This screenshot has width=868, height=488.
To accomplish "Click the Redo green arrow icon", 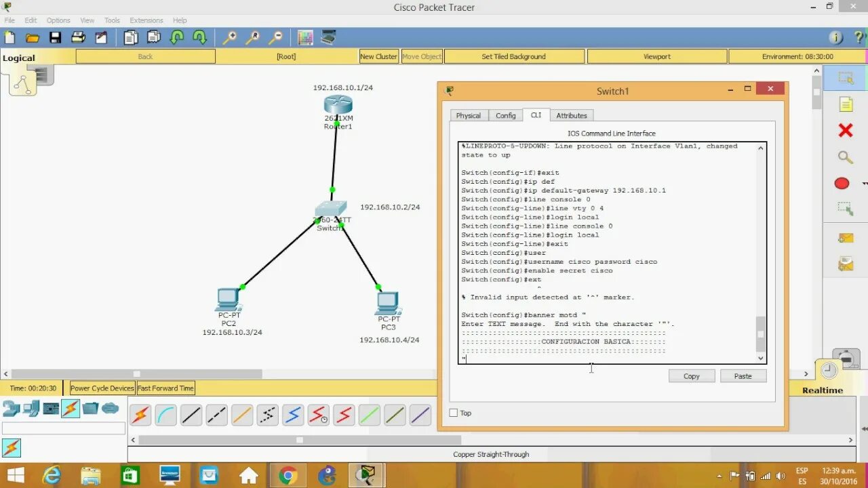I will [199, 37].
